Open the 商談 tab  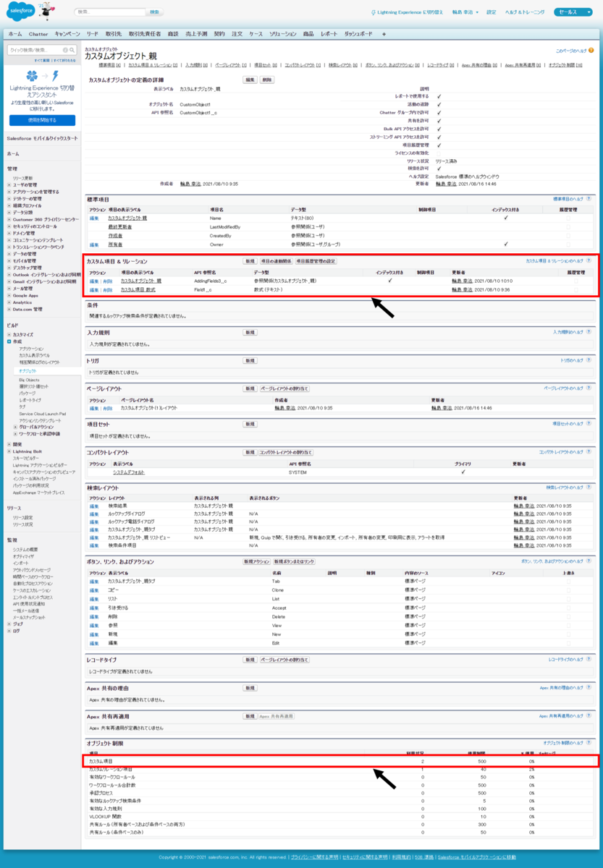pyautogui.click(x=172, y=34)
